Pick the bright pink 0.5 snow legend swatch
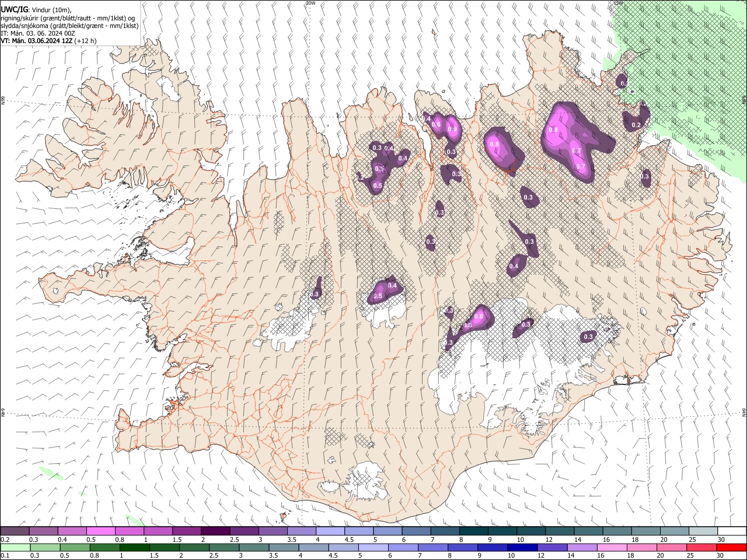The width and height of the screenshot is (747, 560). click(101, 531)
